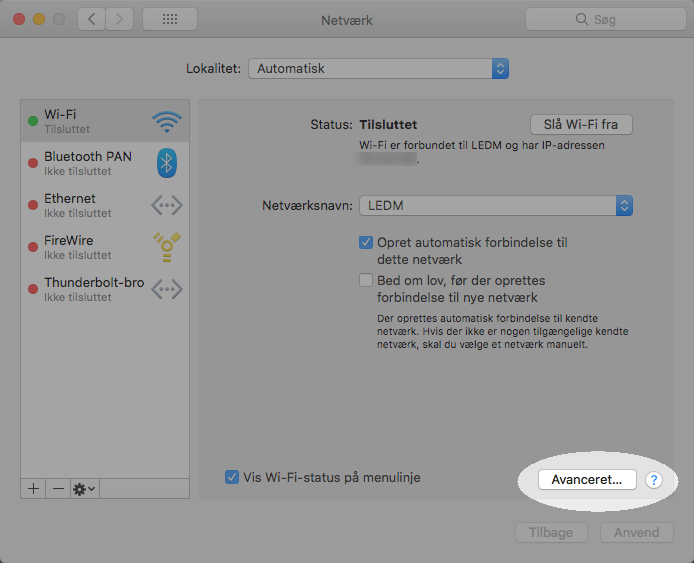Click the Anvend button
Image resolution: width=694 pixels, height=563 pixels.
click(x=637, y=532)
